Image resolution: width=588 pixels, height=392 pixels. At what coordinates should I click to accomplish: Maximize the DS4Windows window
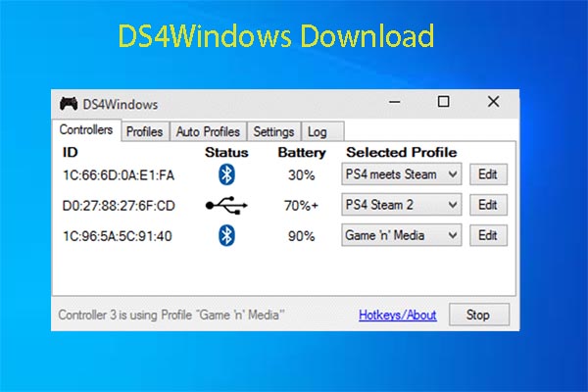coord(444,101)
